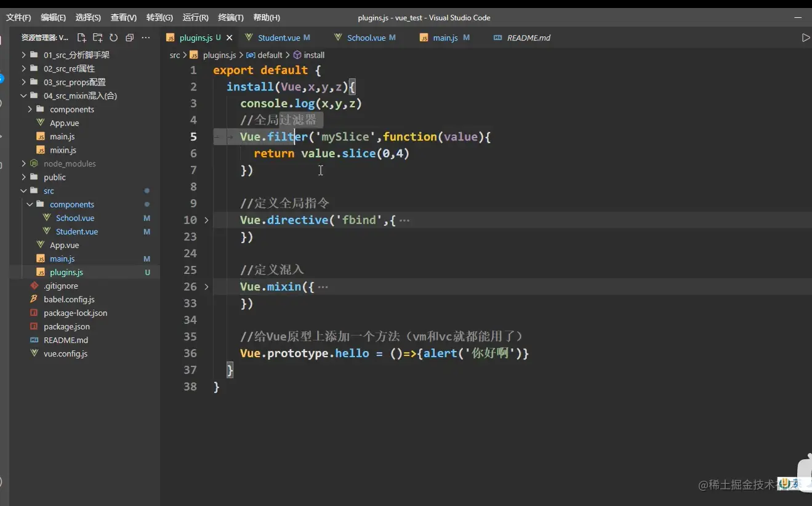Collapse the src folder in explorer
The height and width of the screenshot is (506, 812).
(49, 191)
